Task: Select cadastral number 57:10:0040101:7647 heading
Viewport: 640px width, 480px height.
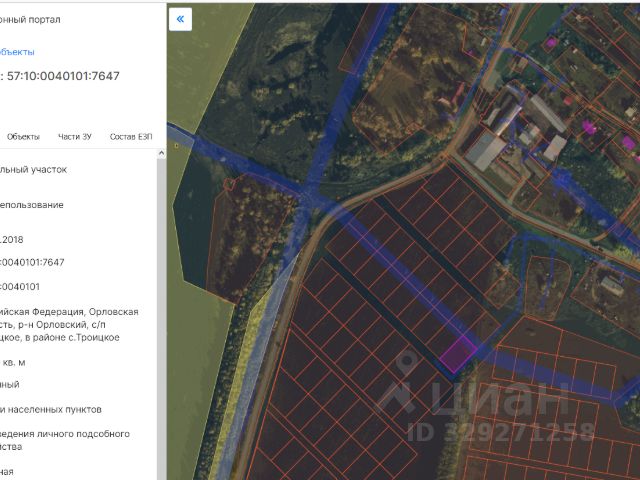Action: pos(63,76)
